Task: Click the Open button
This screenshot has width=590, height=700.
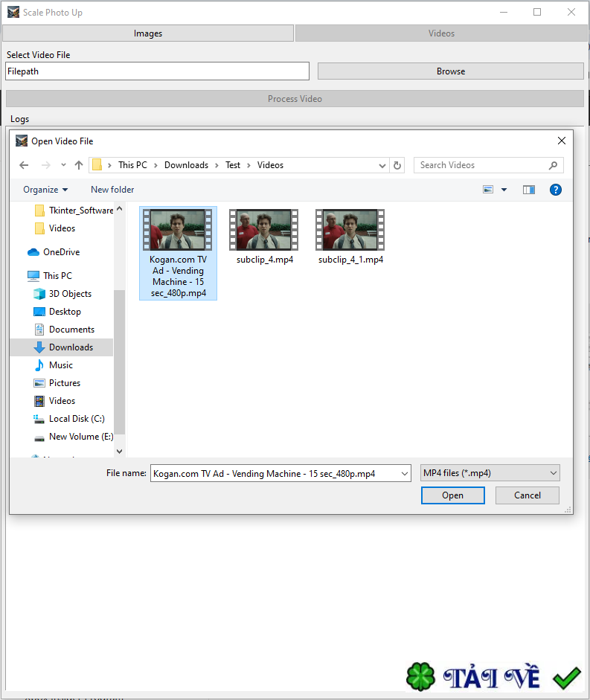Action: tap(452, 495)
